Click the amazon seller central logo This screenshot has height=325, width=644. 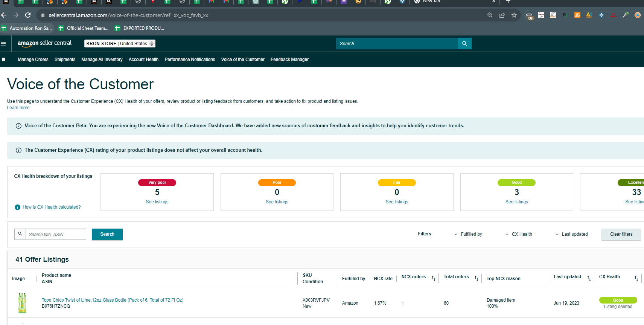(x=44, y=43)
